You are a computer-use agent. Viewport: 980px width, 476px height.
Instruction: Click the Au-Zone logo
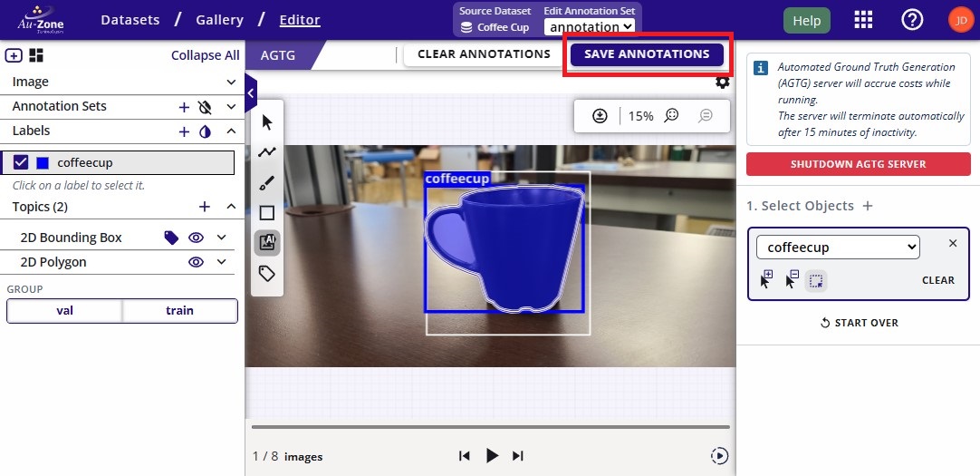click(x=40, y=19)
